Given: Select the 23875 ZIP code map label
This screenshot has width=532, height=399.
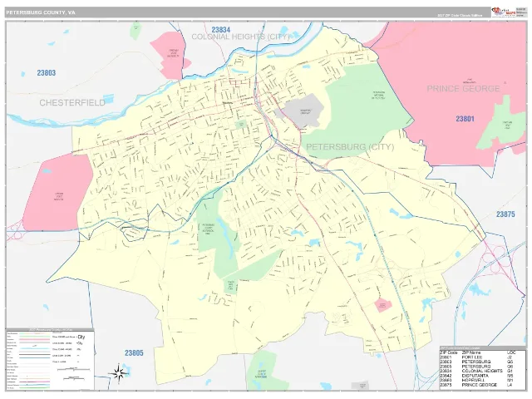Looking at the screenshot, I should [505, 214].
